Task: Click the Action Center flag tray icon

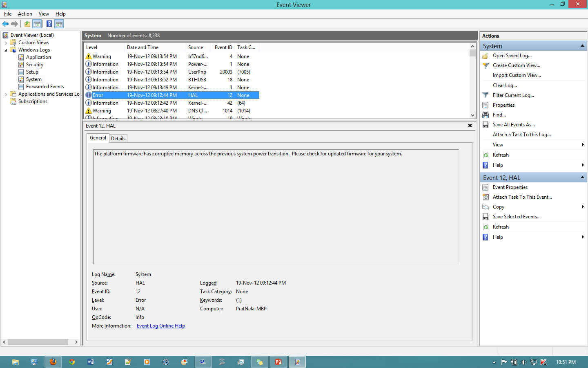Action: coord(504,362)
